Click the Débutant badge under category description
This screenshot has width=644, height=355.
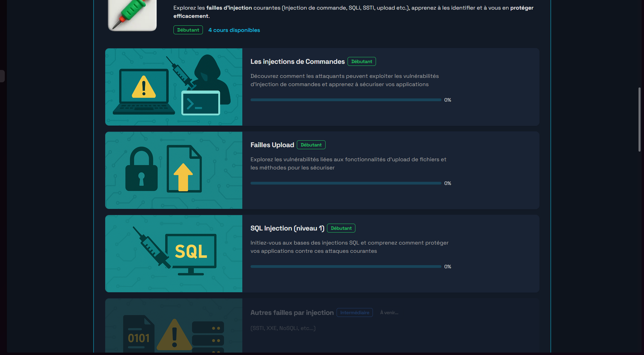click(x=188, y=30)
